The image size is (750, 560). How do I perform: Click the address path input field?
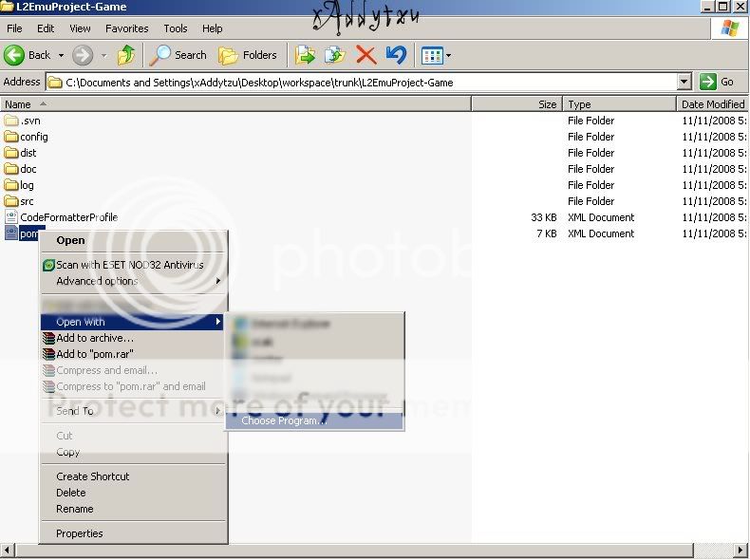(x=361, y=83)
